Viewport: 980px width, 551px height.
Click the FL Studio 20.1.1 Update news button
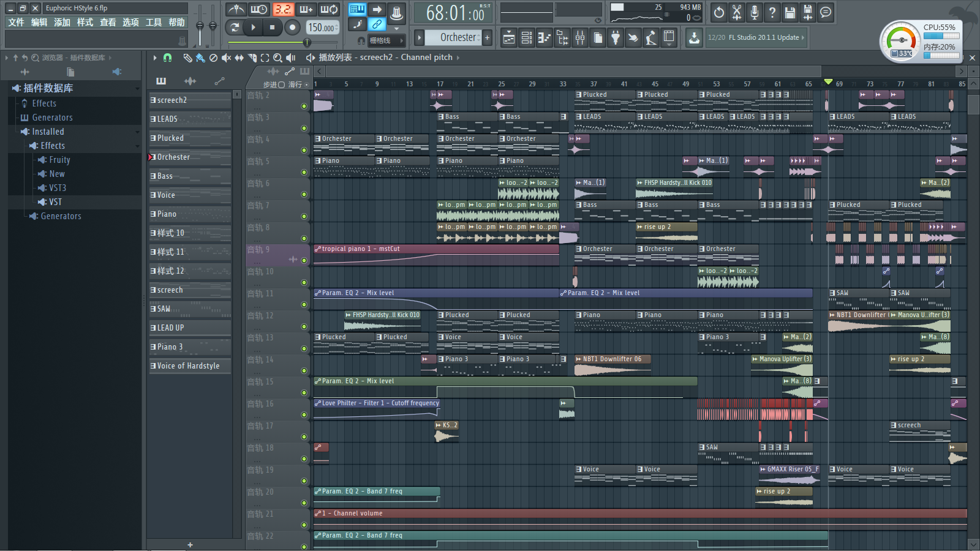click(x=756, y=37)
